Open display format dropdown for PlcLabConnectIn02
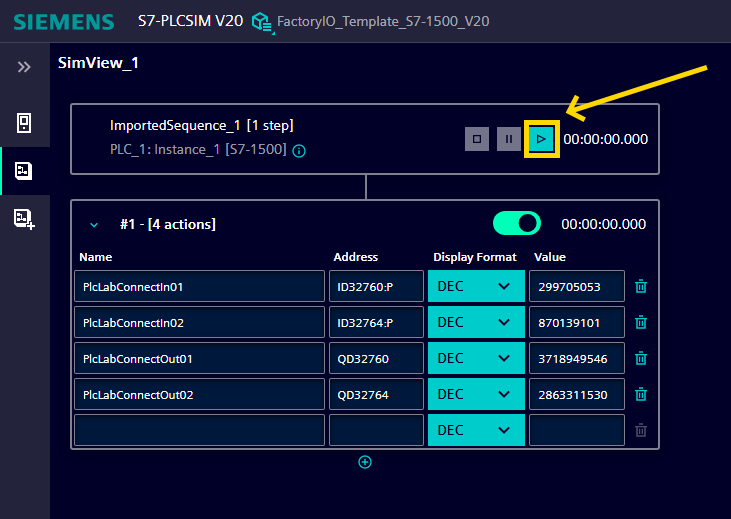This screenshot has height=519, width=731. pyautogui.click(x=476, y=322)
